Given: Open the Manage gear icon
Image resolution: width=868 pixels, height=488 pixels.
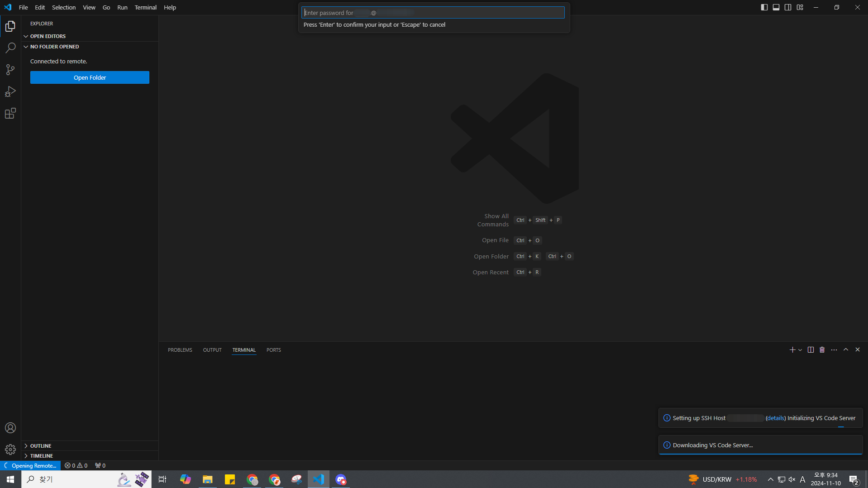Looking at the screenshot, I should click(x=10, y=450).
